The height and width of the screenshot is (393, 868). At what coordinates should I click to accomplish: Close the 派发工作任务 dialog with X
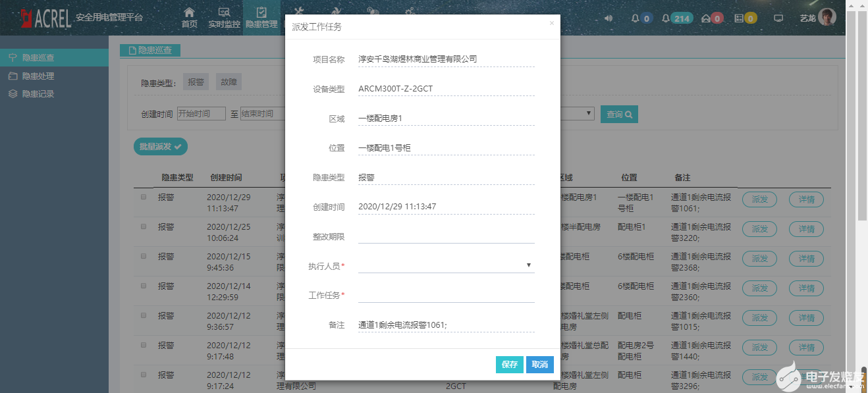pos(552,23)
